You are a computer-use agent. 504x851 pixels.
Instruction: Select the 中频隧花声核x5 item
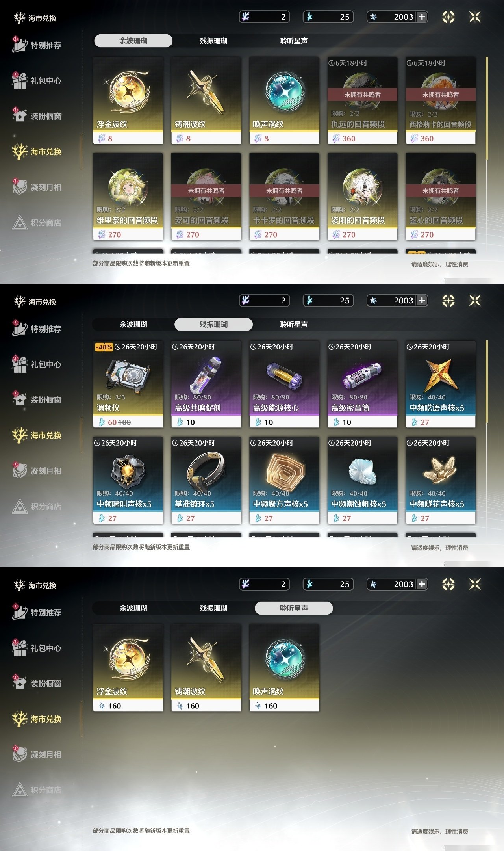441,480
